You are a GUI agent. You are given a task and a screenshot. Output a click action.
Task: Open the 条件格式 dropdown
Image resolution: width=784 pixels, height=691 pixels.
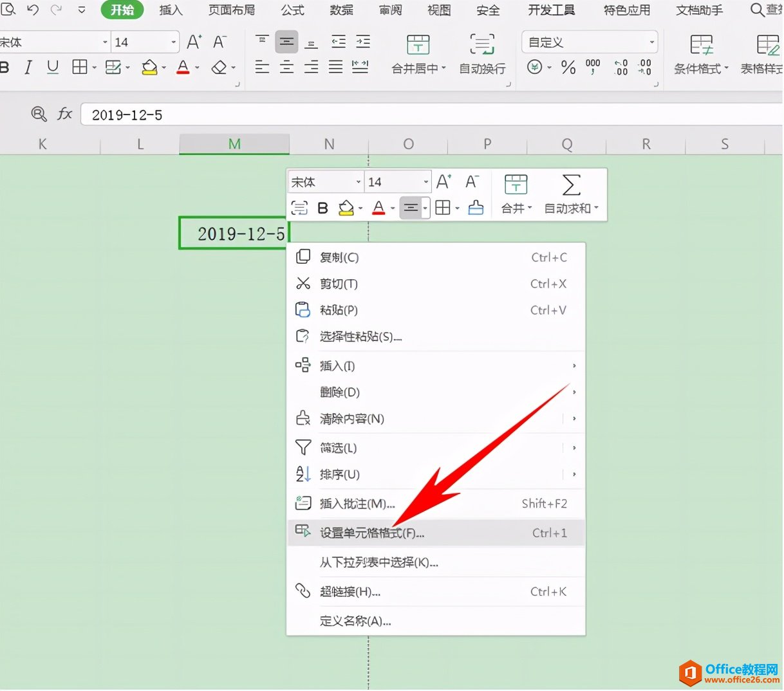pyautogui.click(x=701, y=55)
